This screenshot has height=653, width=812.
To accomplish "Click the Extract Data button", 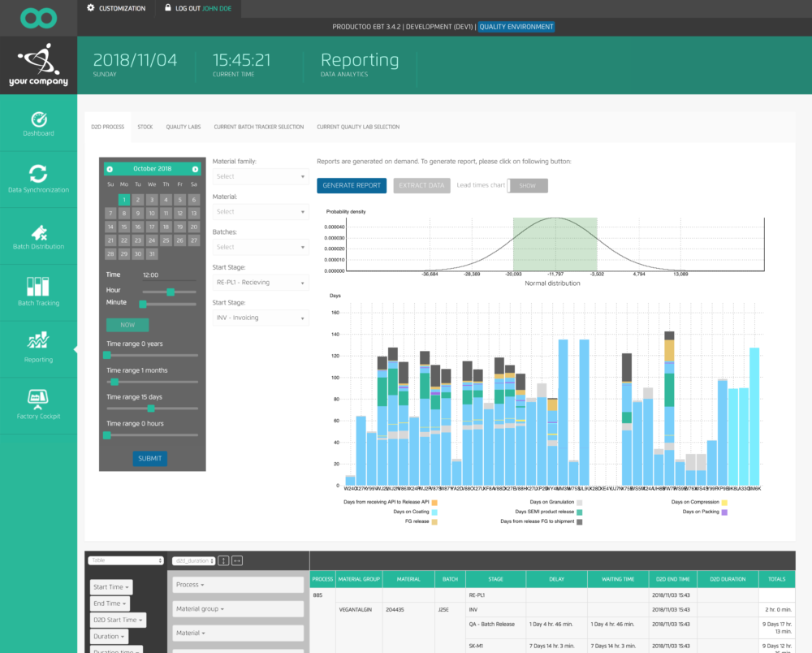I will pyautogui.click(x=421, y=185).
